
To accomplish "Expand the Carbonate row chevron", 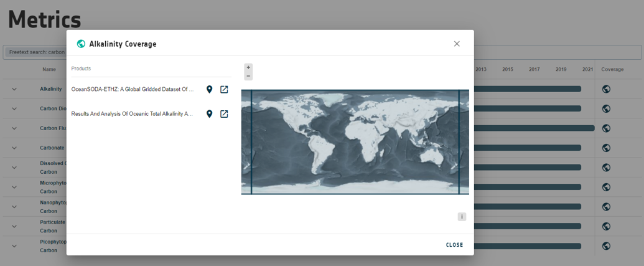I will 14,148.
